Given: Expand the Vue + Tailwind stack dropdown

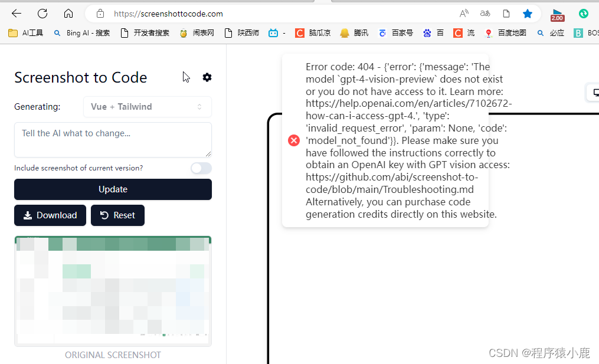Looking at the screenshot, I should point(148,107).
